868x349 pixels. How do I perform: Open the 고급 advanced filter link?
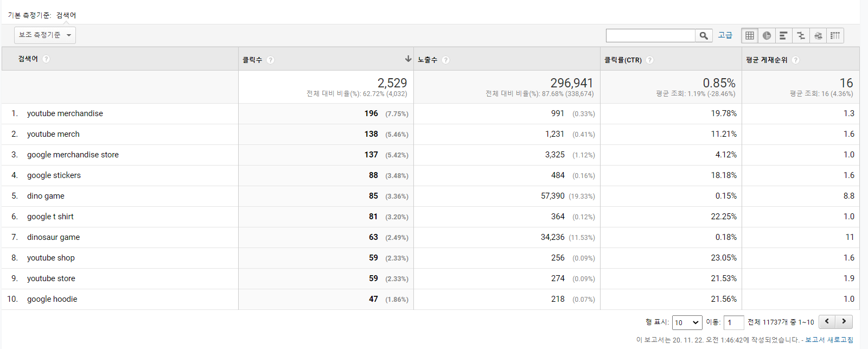725,35
